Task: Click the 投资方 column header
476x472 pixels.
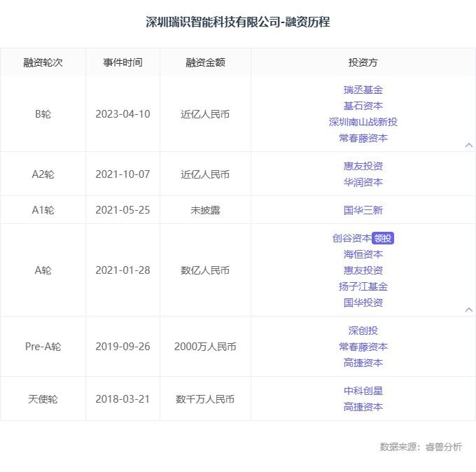Action: pos(363,62)
